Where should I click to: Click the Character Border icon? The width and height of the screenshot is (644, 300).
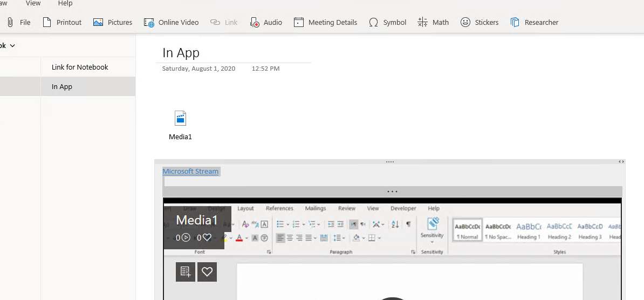(x=264, y=224)
